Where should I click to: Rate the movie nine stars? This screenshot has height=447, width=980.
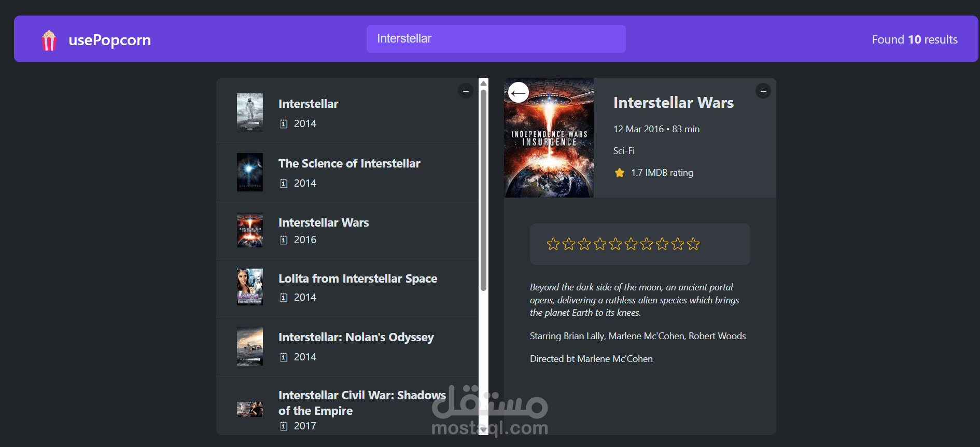tap(678, 244)
